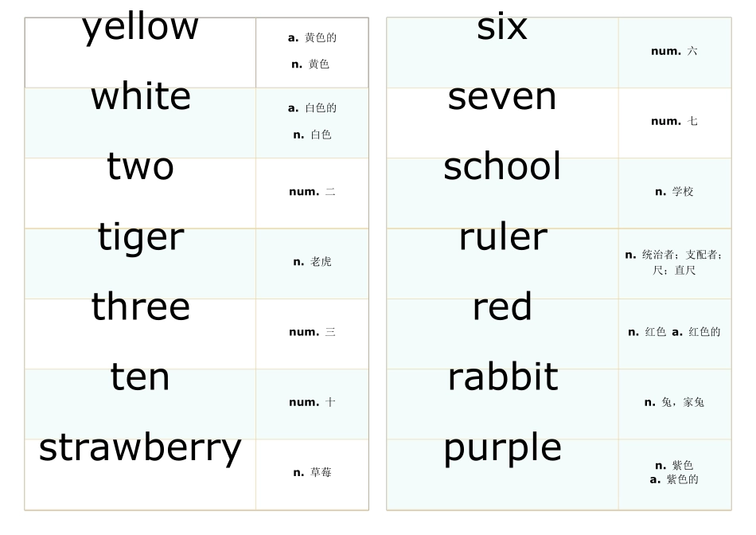Select the word "ten"

(x=141, y=377)
